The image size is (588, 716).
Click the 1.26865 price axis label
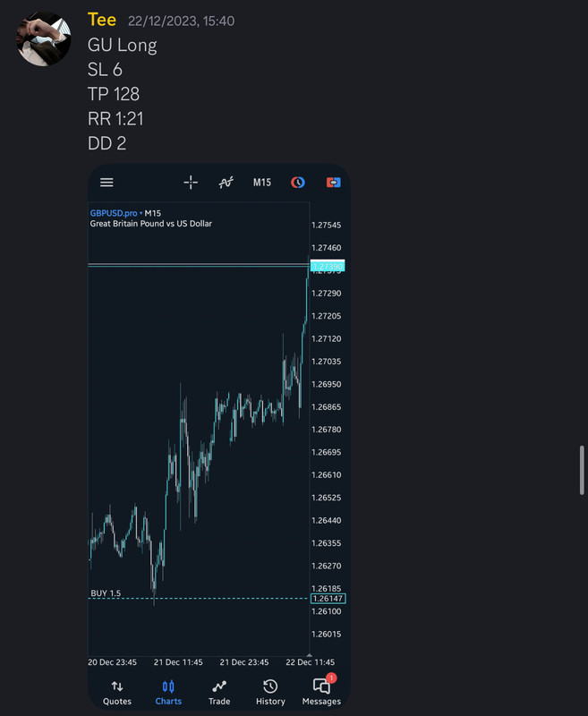click(326, 407)
